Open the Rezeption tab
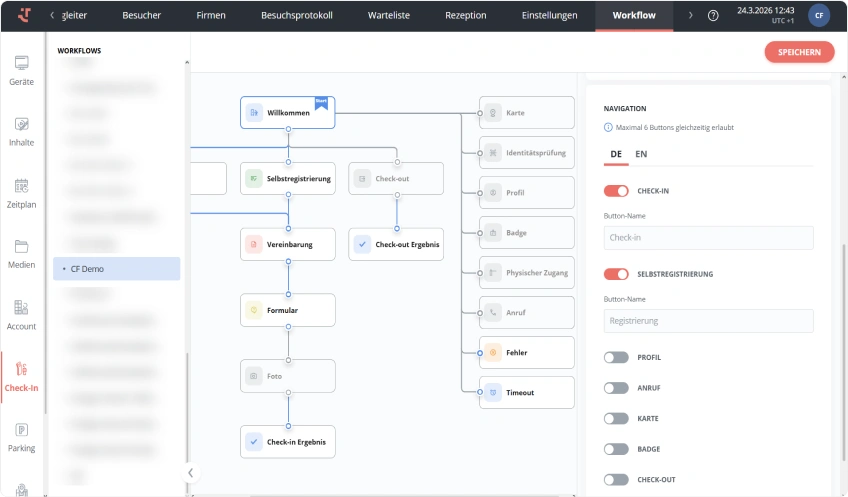The height and width of the screenshot is (497, 848). tap(466, 16)
